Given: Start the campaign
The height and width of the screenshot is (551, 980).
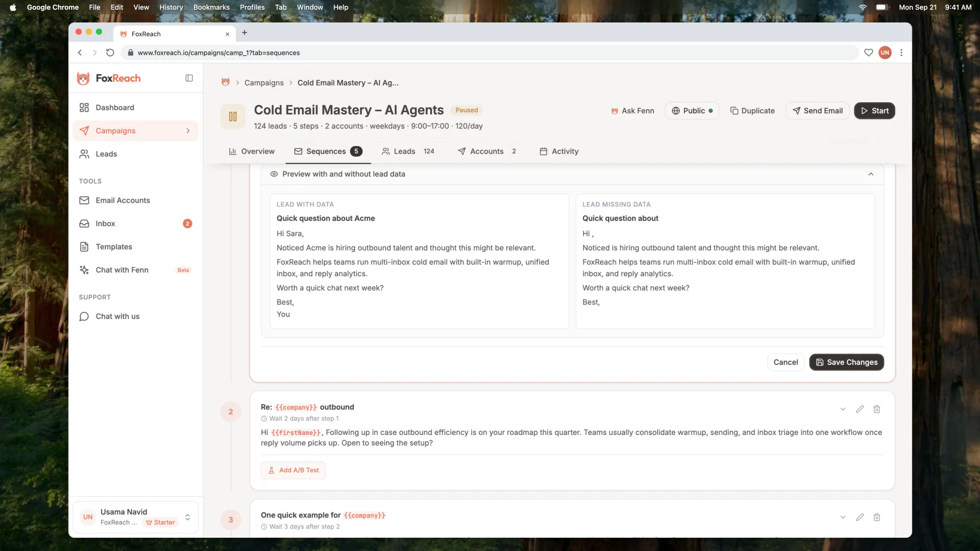Looking at the screenshot, I should (875, 111).
